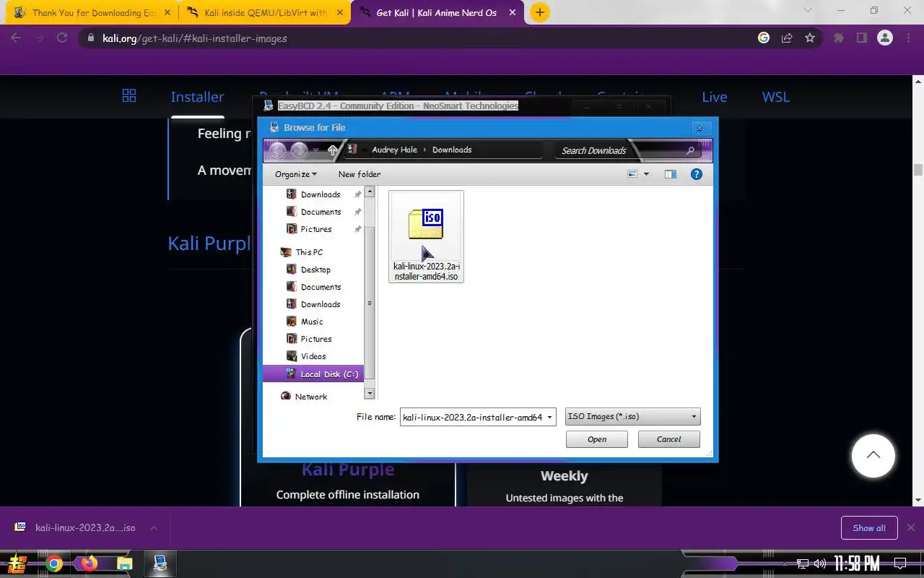Select Desktop under This PC
Image resolution: width=924 pixels, height=578 pixels.
tap(315, 269)
